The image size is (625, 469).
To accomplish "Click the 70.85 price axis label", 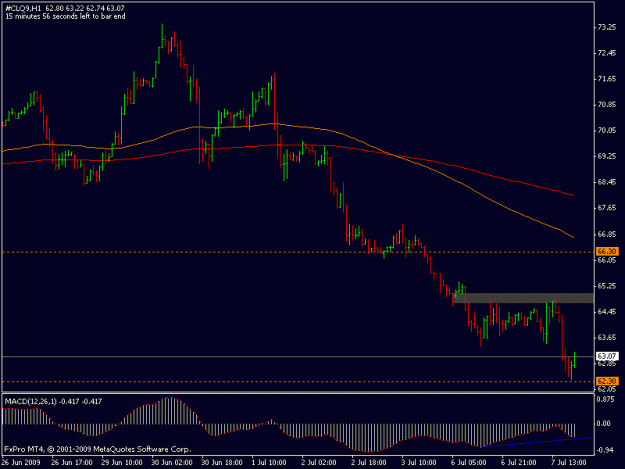I will point(607,105).
